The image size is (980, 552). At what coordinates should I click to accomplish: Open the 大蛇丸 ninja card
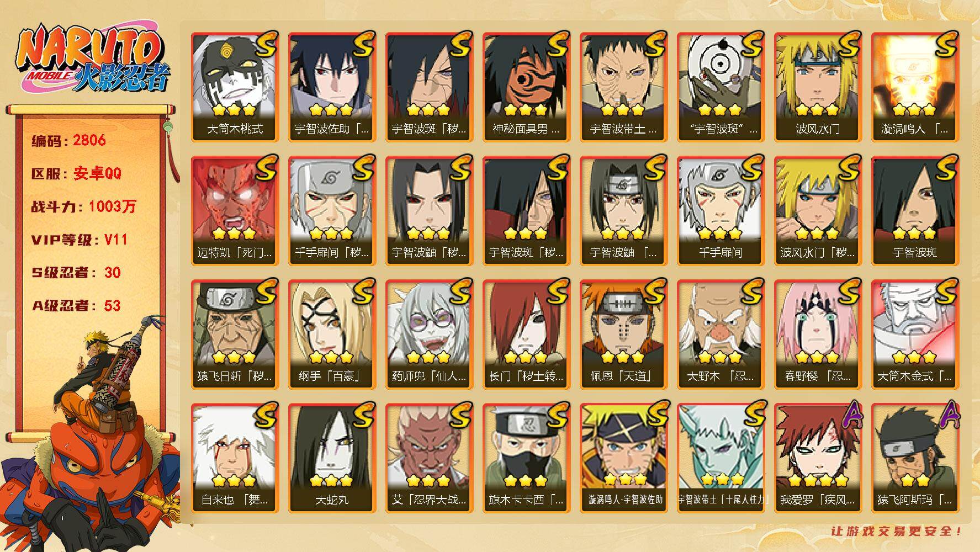[332, 458]
